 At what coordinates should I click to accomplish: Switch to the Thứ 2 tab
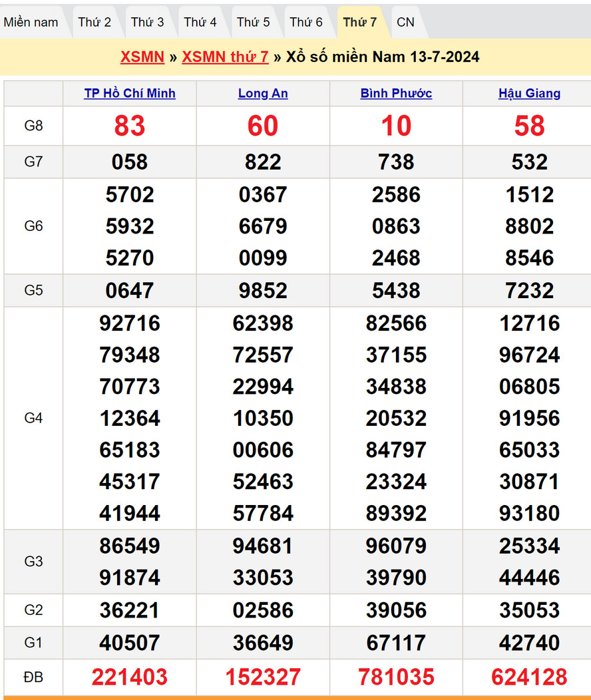coord(95,22)
